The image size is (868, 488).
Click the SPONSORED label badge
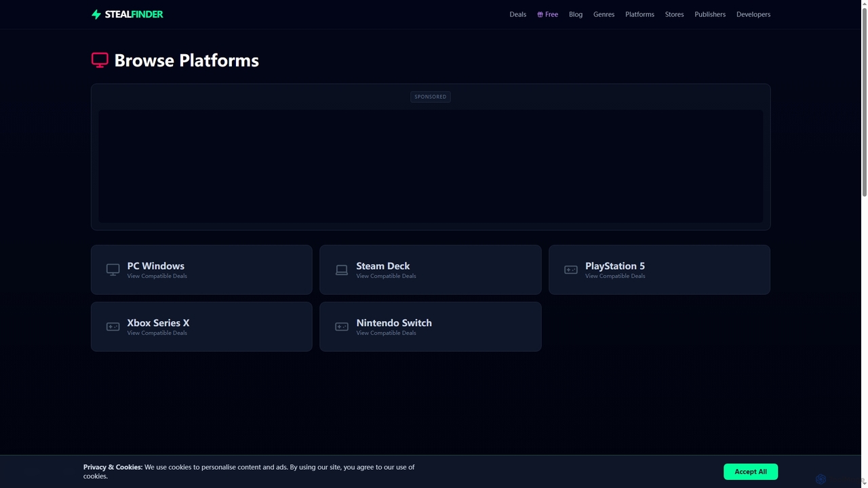tap(431, 96)
